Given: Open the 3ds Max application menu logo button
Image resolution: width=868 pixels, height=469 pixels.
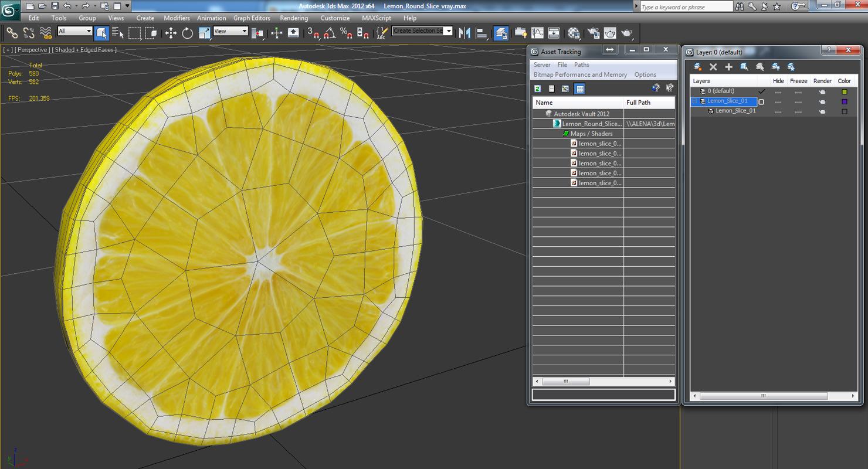Looking at the screenshot, I should click(10, 9).
